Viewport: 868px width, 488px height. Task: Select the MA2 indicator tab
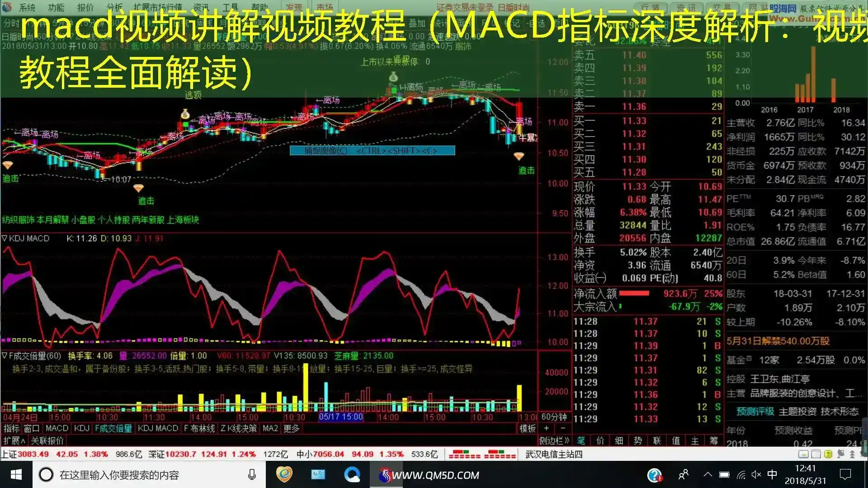270,428
